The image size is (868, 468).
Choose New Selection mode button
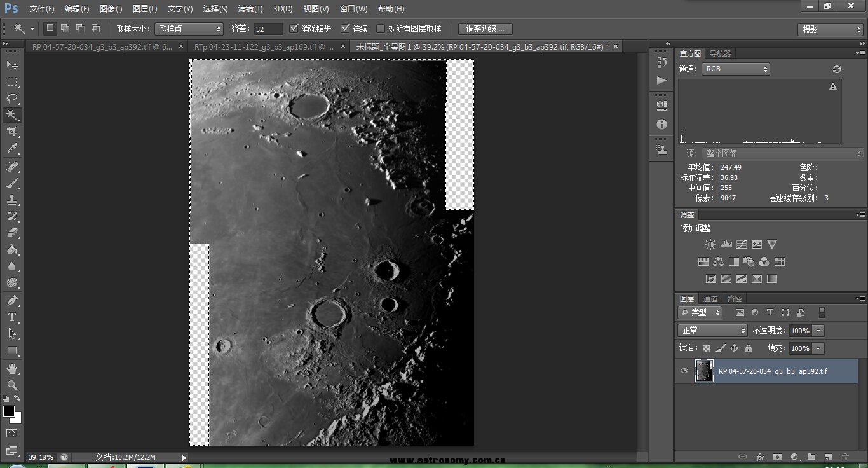[x=50, y=29]
